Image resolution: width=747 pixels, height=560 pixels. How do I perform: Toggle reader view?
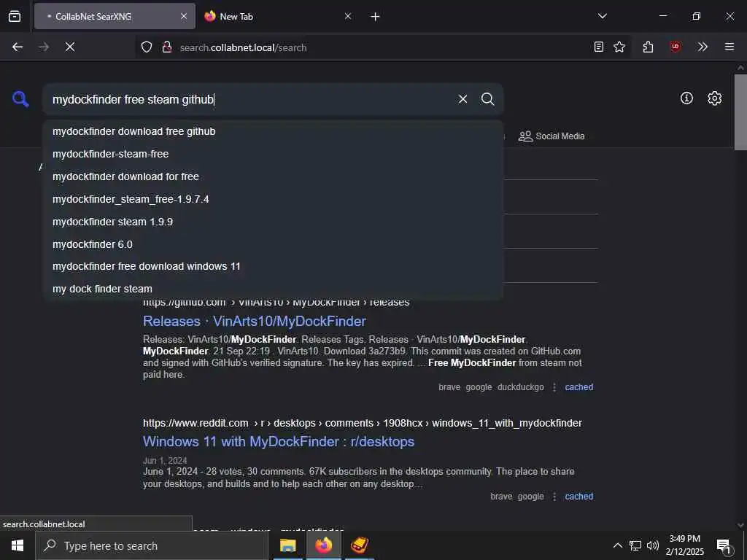(599, 47)
